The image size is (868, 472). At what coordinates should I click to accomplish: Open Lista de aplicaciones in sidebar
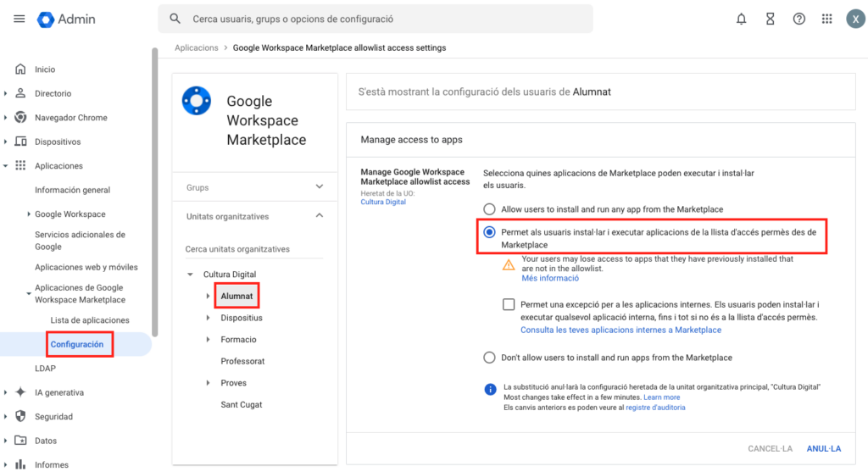click(x=90, y=320)
